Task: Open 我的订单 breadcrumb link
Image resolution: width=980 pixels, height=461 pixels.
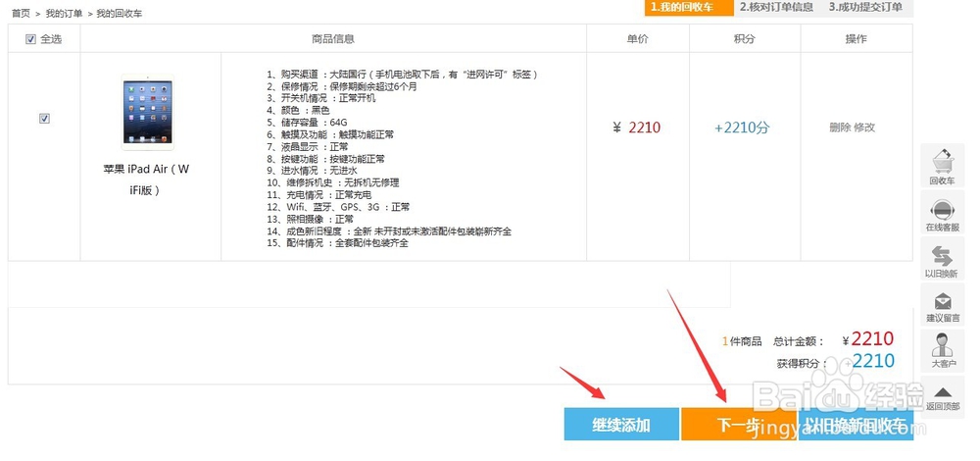Action: point(64,13)
